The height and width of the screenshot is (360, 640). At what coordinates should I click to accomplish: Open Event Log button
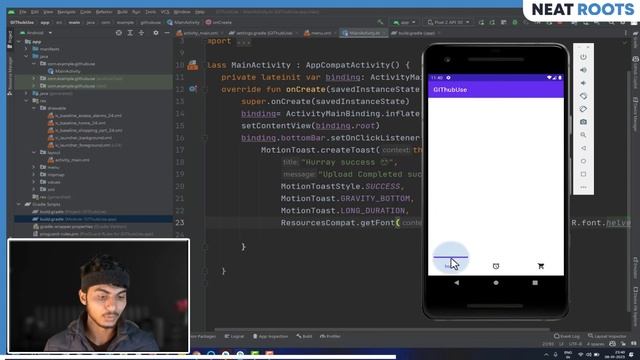coord(567,336)
